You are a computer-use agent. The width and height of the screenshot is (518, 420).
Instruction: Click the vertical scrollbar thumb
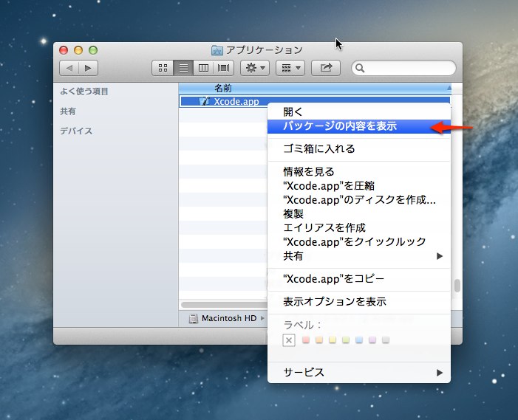[x=457, y=286]
